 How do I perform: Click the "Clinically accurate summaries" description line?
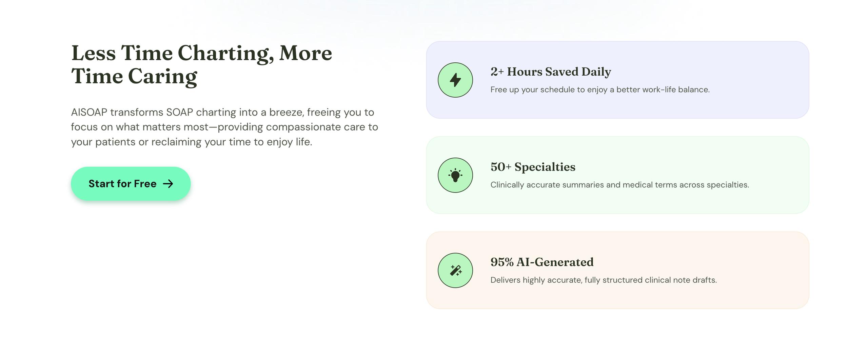[x=619, y=185]
